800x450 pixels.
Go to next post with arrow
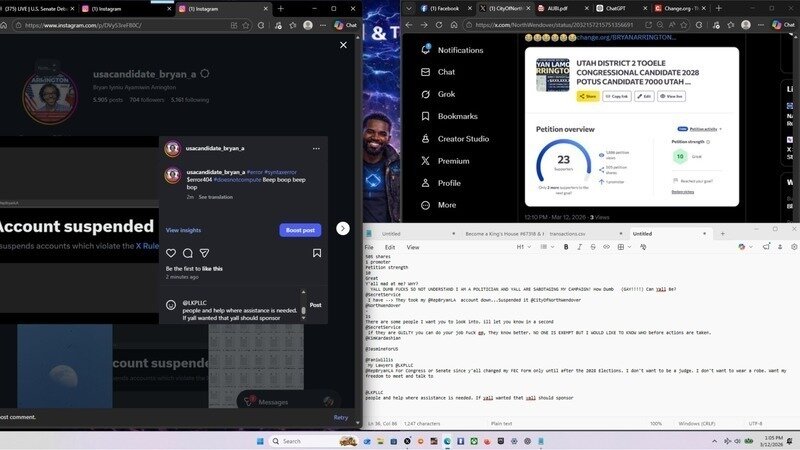pyautogui.click(x=343, y=229)
